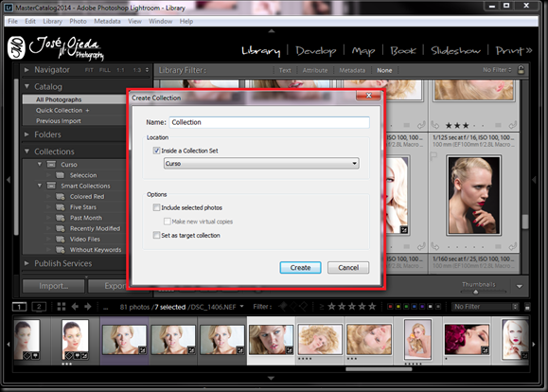Click the Library Filter lock icon
This screenshot has width=548, height=392.
(521, 69)
